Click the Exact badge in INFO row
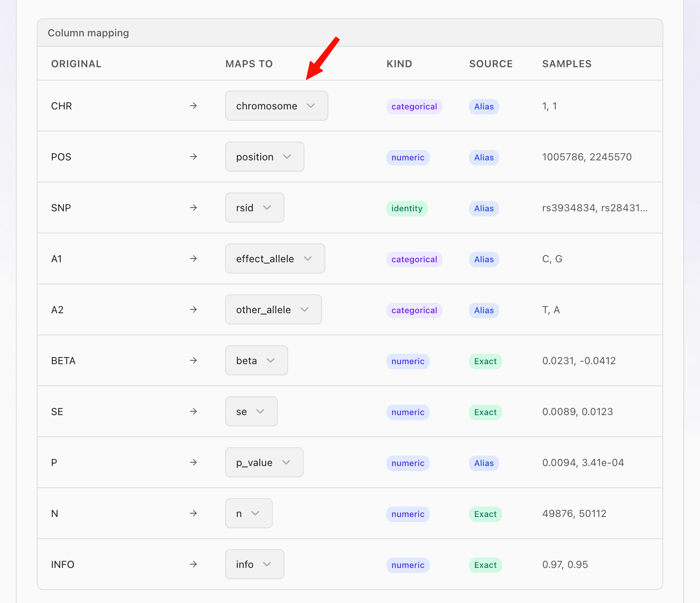The image size is (700, 603). (x=485, y=565)
